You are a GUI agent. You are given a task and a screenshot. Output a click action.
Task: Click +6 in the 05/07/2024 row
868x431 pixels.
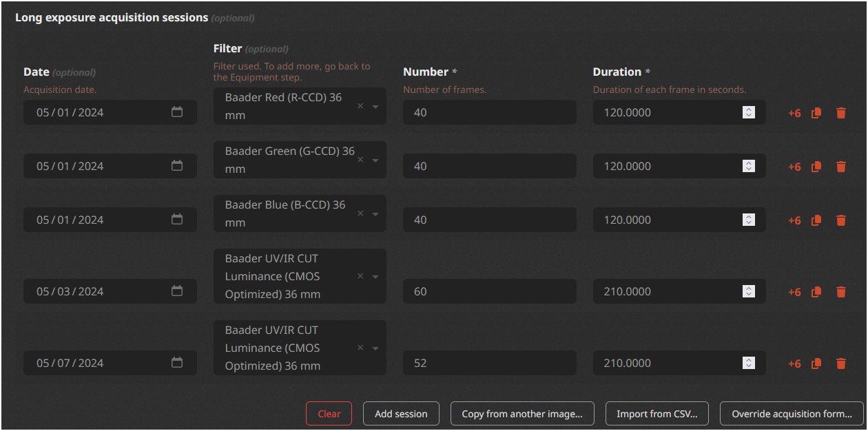click(x=794, y=364)
